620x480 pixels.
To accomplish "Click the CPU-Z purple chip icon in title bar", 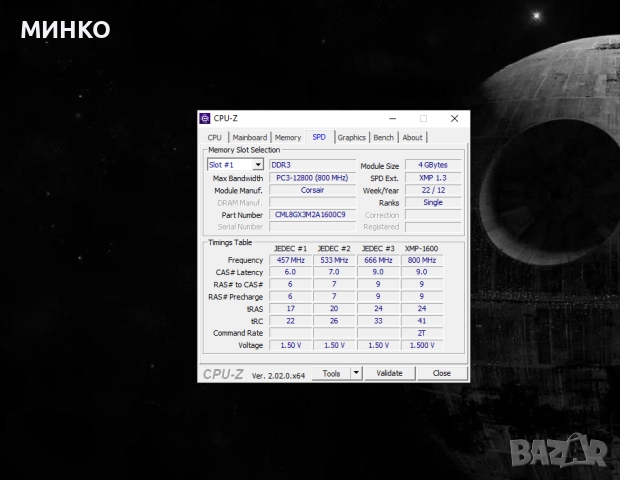I will point(205,118).
